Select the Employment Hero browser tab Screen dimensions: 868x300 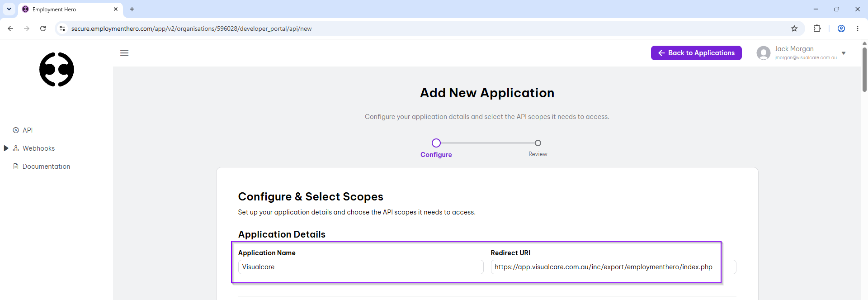[x=70, y=9]
